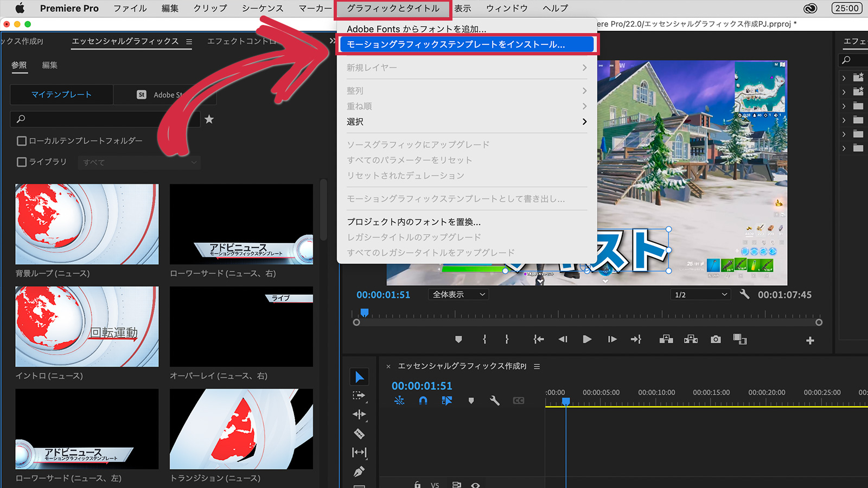Capture a frame with the camera export icon
The image size is (868, 488).
[x=715, y=339]
